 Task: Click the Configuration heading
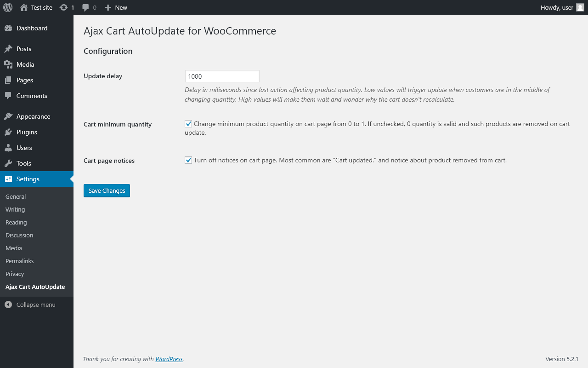click(108, 51)
